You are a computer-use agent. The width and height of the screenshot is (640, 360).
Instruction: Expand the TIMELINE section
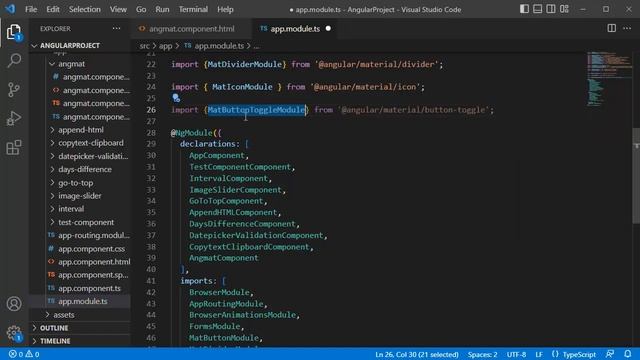click(79, 341)
